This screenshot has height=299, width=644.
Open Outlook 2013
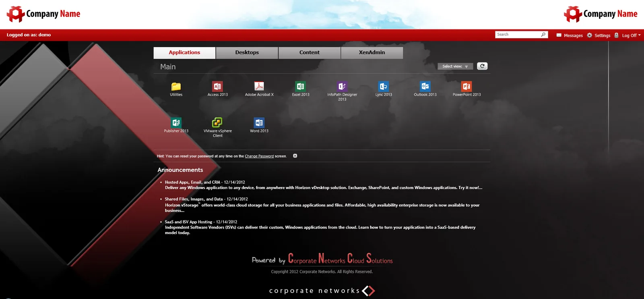tap(425, 89)
